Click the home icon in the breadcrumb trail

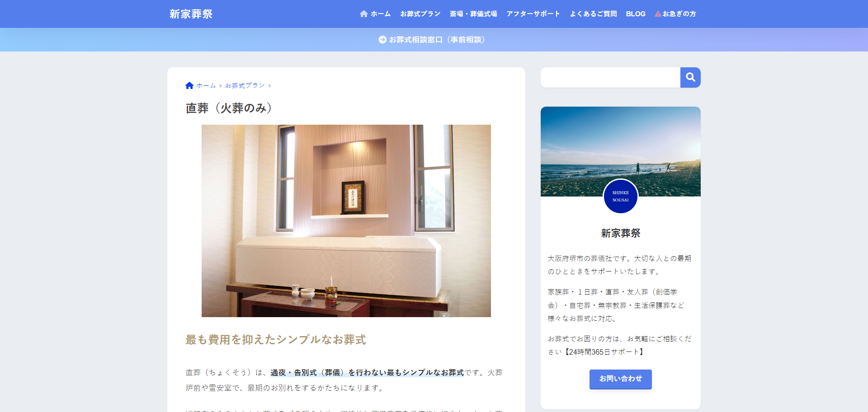[189, 85]
